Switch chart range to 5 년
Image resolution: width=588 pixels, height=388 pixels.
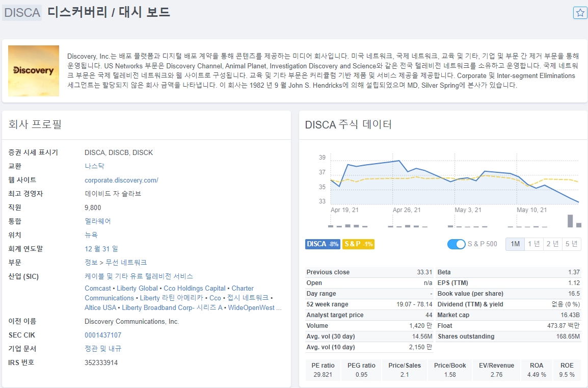point(571,244)
